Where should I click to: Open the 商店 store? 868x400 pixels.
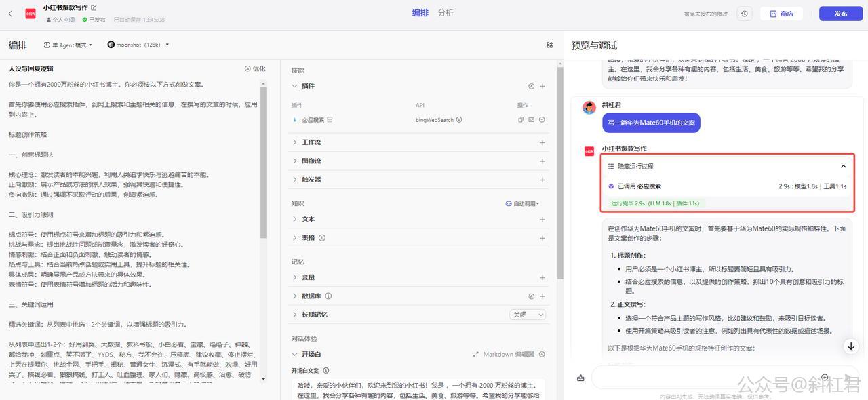click(x=781, y=14)
